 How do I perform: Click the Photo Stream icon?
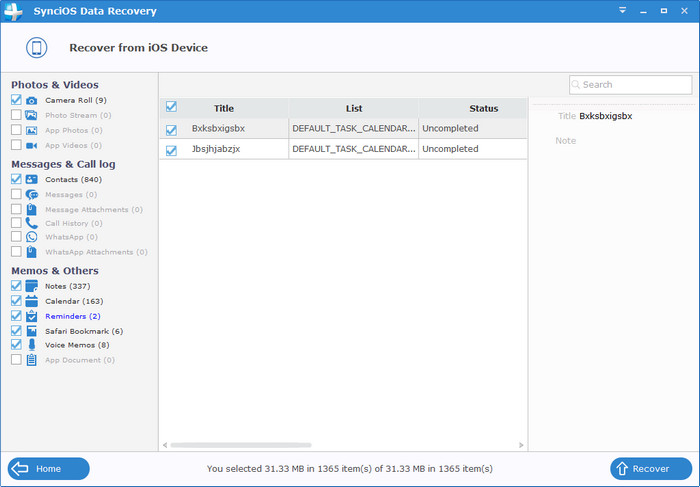click(x=31, y=115)
